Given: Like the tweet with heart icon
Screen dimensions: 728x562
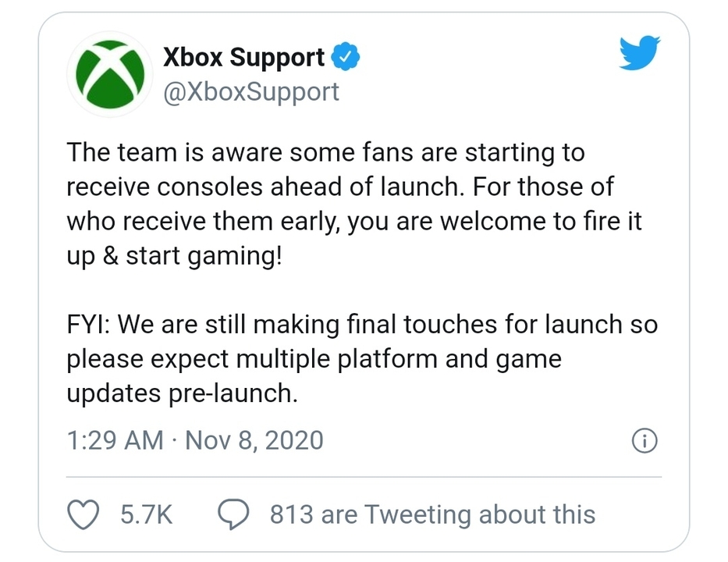Looking at the screenshot, I should [x=83, y=514].
